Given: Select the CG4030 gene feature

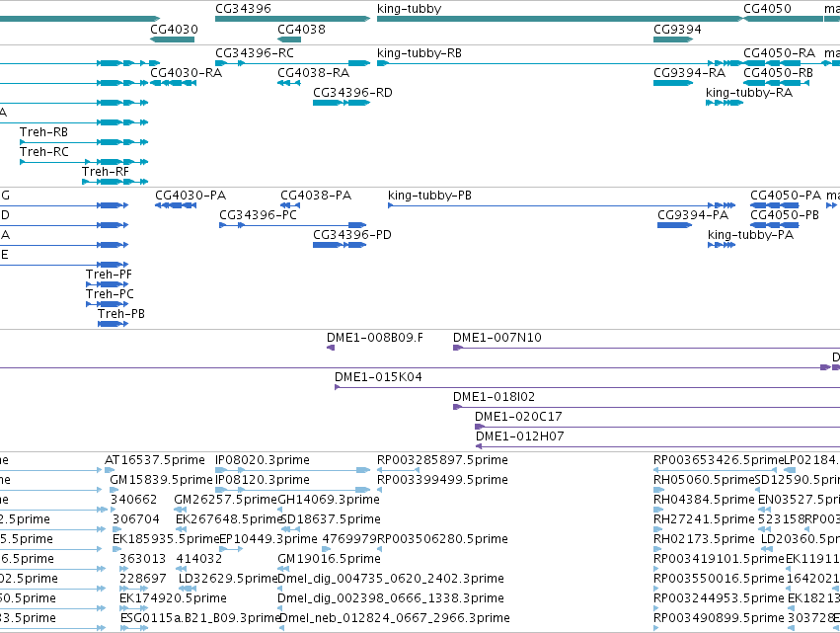Looking at the screenshot, I should [x=172, y=40].
